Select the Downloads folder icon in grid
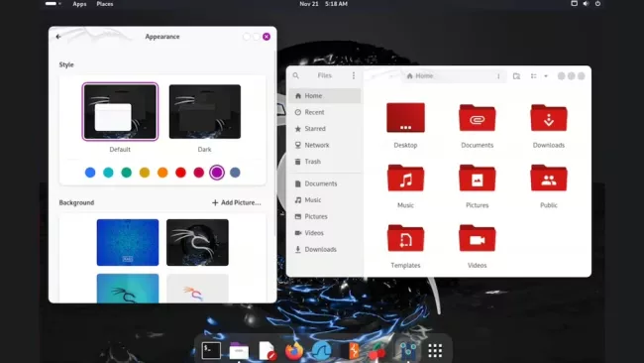The image size is (644, 363). (x=549, y=118)
